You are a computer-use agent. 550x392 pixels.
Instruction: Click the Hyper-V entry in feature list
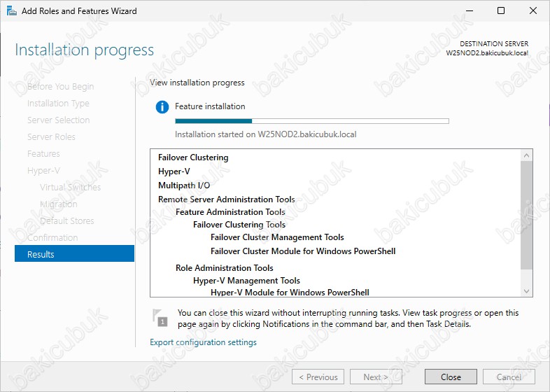coord(174,171)
